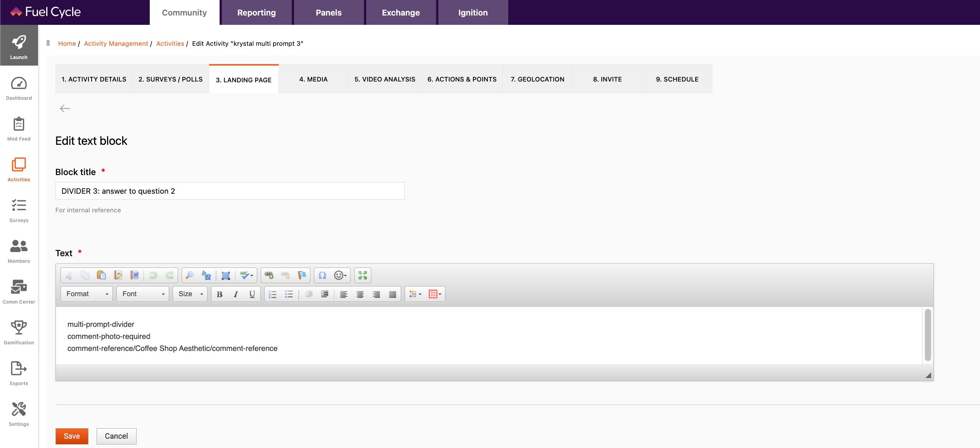The image size is (980, 448).
Task: Click the Cut icon in editor toolbar
Action: (x=69, y=275)
